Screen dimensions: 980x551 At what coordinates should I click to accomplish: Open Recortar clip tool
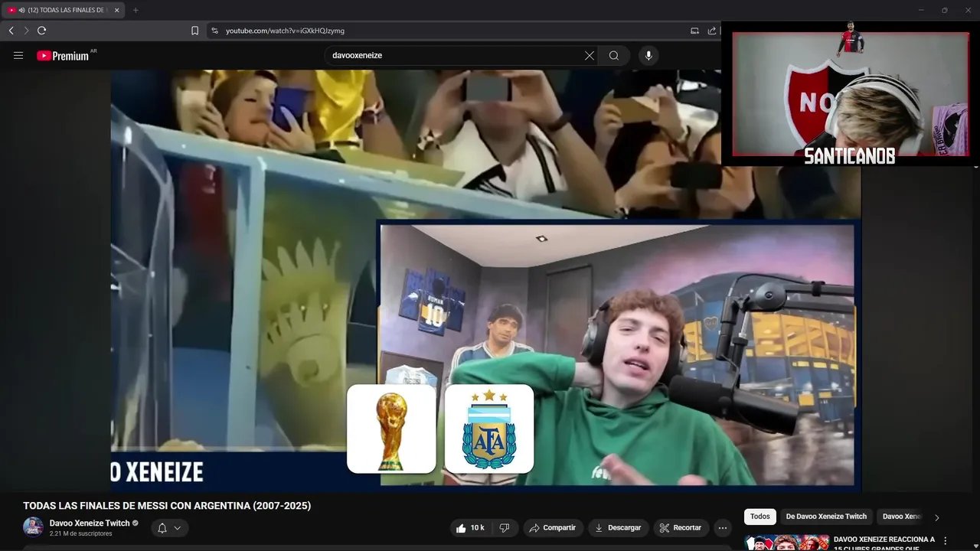pyautogui.click(x=680, y=528)
